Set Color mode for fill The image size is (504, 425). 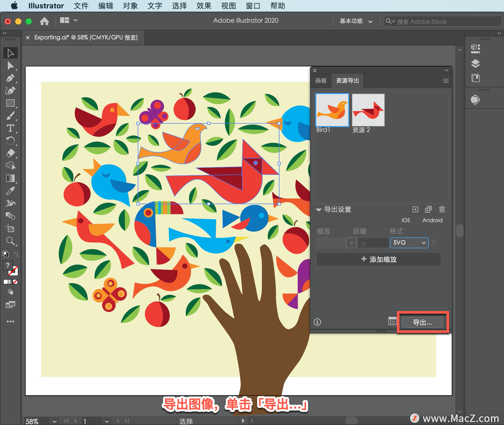[x=6, y=282]
